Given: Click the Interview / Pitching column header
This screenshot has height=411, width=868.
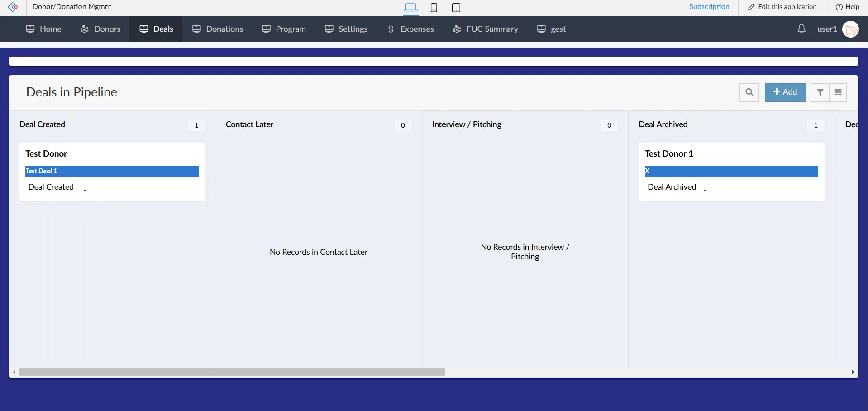Looking at the screenshot, I should click(467, 124).
